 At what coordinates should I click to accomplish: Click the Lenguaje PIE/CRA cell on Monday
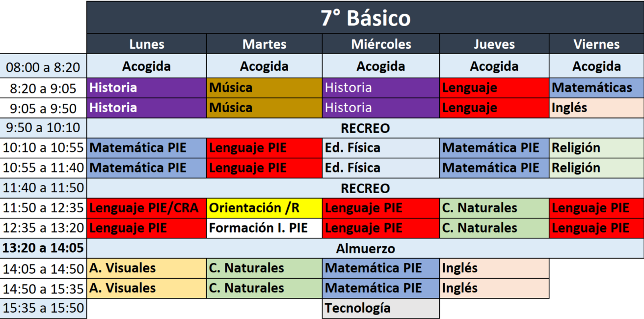[x=146, y=208]
